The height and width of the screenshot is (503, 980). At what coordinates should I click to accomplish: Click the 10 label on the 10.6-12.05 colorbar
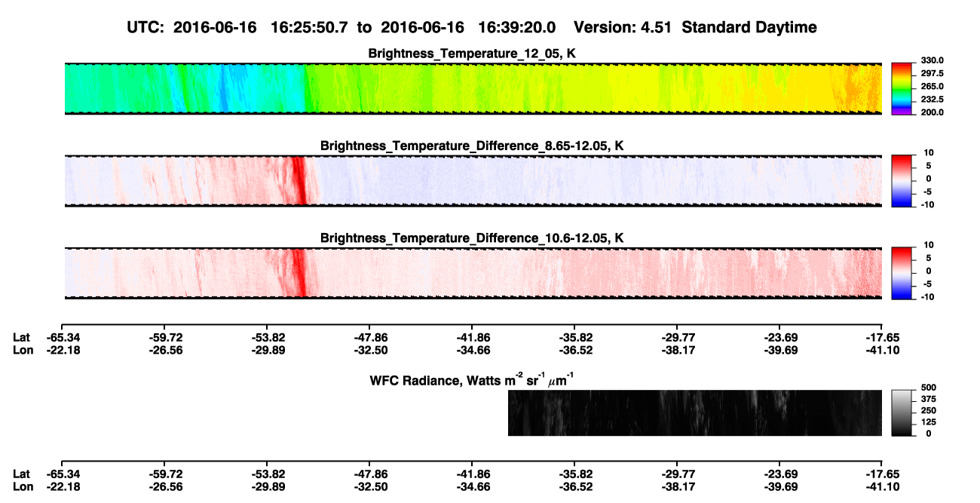[x=929, y=245]
